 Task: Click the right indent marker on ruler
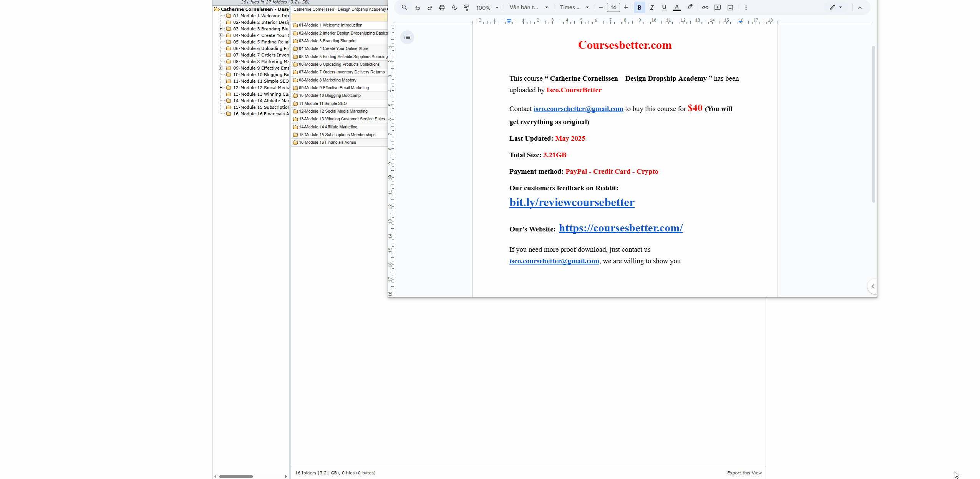(740, 21)
